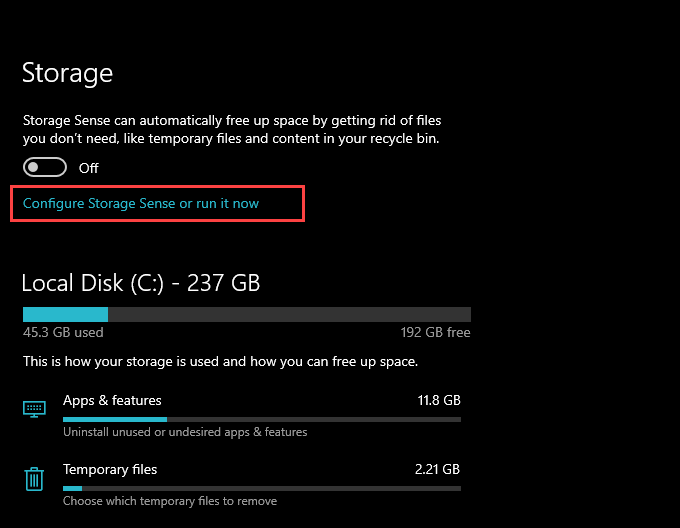Open the Apps & features storage category

[112, 400]
